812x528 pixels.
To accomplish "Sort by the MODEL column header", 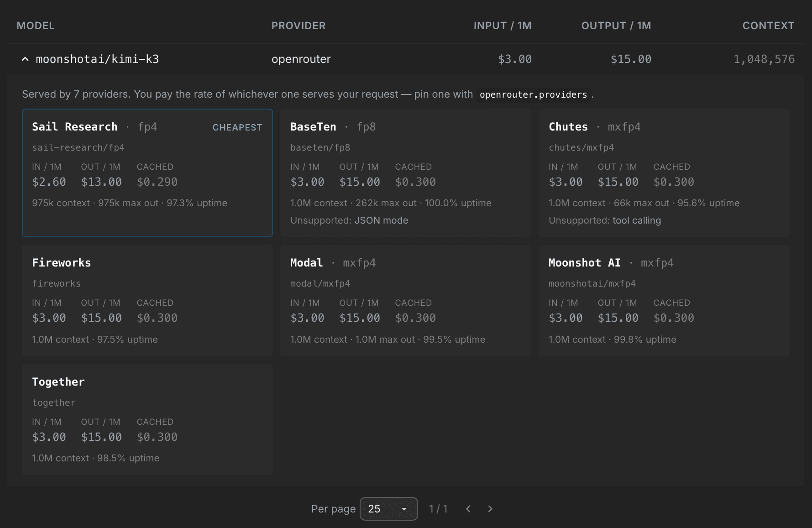I will coord(36,26).
